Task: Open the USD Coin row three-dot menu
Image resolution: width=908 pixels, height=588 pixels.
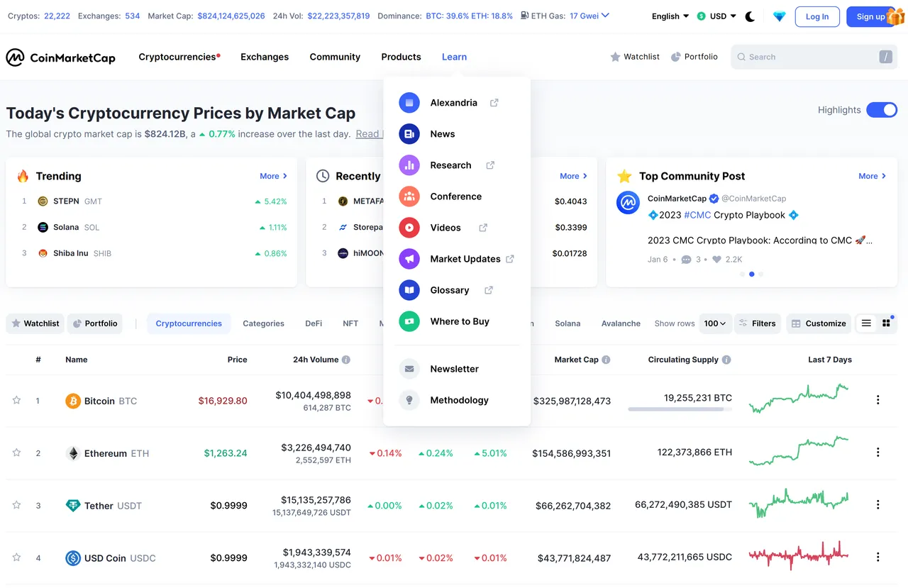Action: 877,558
